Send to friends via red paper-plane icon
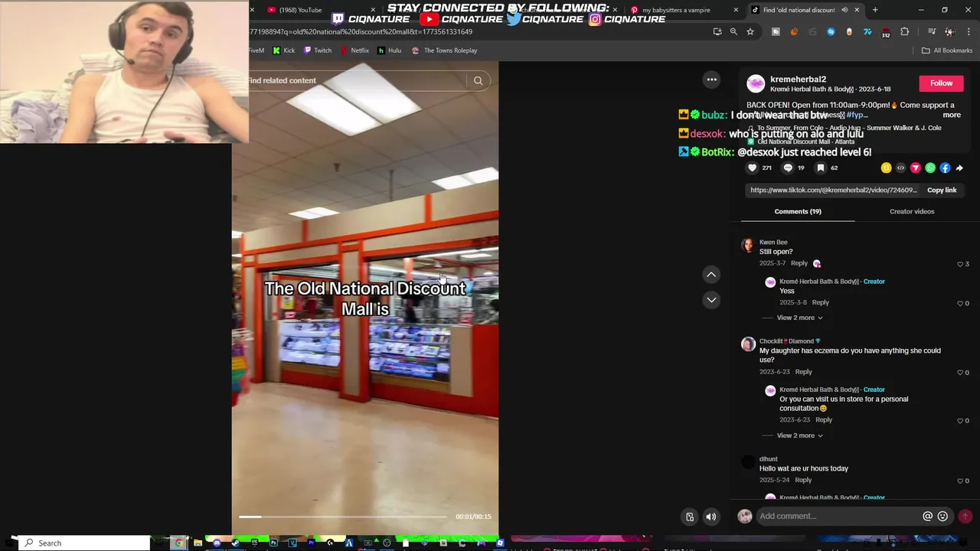The height and width of the screenshot is (551, 980). click(915, 168)
